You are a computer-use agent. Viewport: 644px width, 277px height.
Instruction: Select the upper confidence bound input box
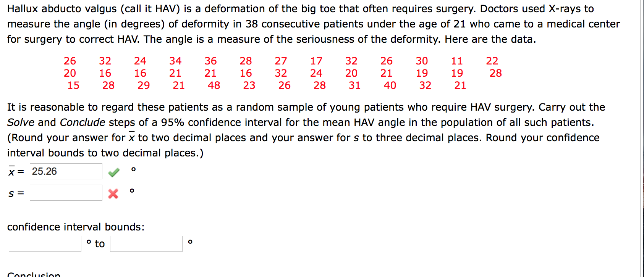pyautogui.click(x=146, y=243)
